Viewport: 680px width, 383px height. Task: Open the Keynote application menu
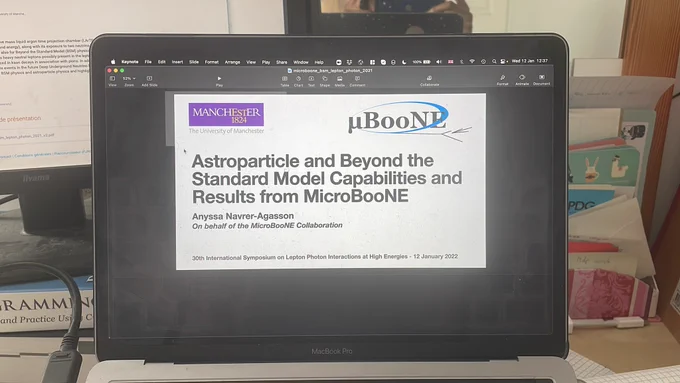(130, 62)
